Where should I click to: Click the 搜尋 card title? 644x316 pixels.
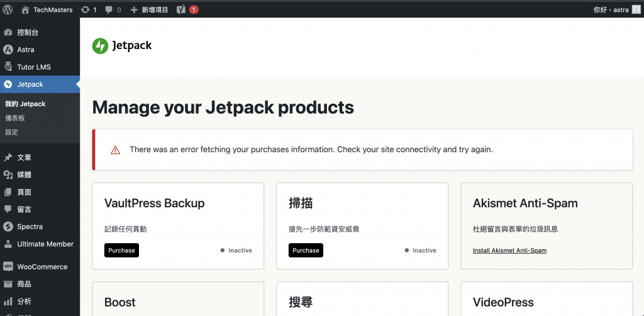301,302
